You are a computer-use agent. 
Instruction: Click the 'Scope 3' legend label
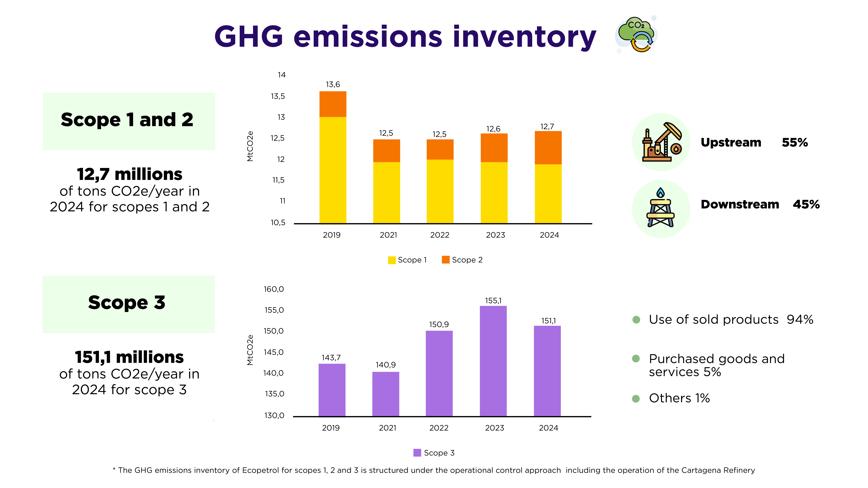point(439,453)
